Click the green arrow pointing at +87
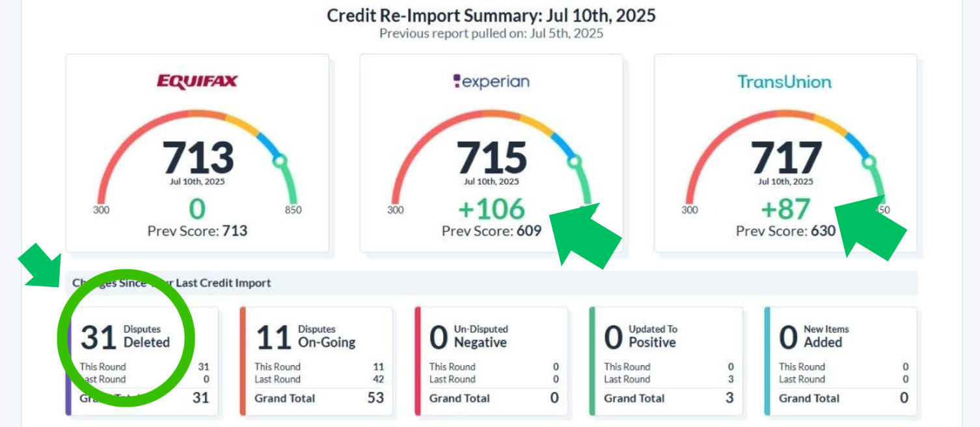This screenshot has height=427, width=980. point(871,228)
